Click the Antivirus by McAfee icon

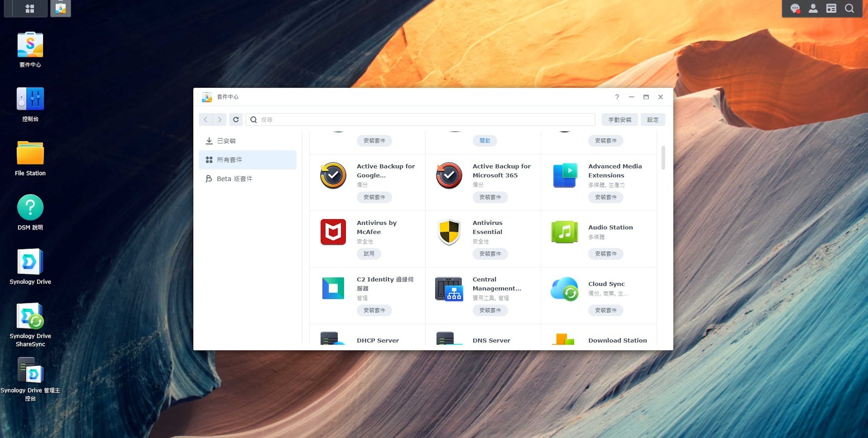tap(333, 232)
